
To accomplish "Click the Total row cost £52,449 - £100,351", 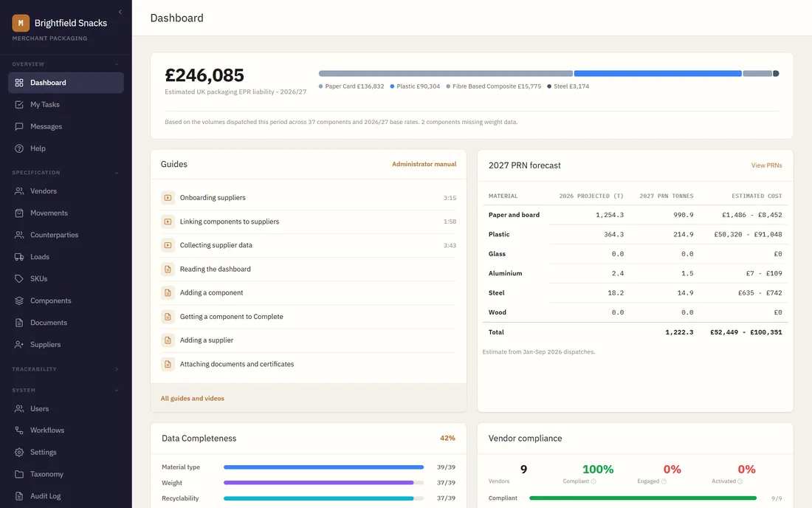I will [x=746, y=332].
